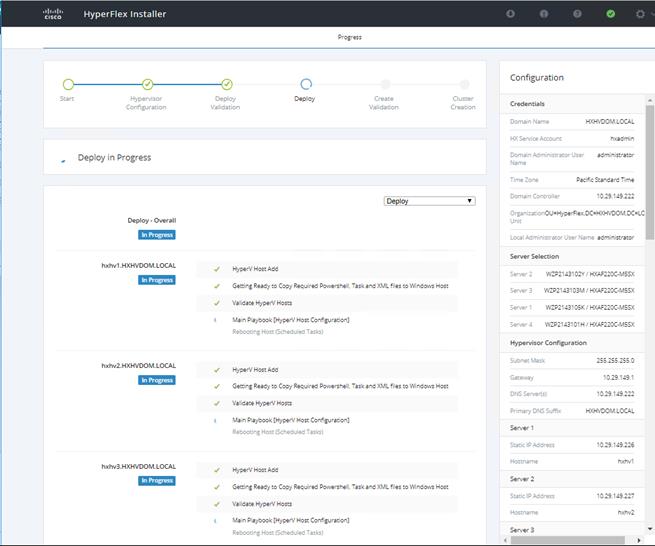Click Static IP Address 10.29.149.227
Viewport: 655px width, 546px height.
[615, 496]
